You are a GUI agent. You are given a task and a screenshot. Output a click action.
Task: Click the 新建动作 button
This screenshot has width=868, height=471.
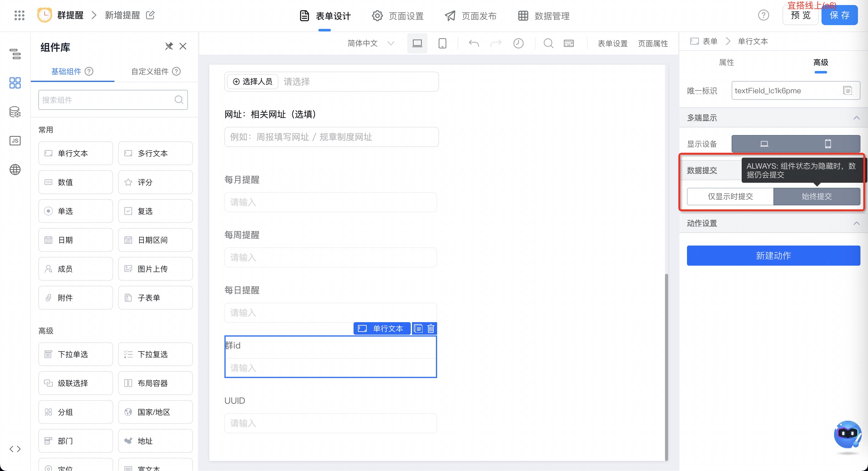tap(773, 256)
